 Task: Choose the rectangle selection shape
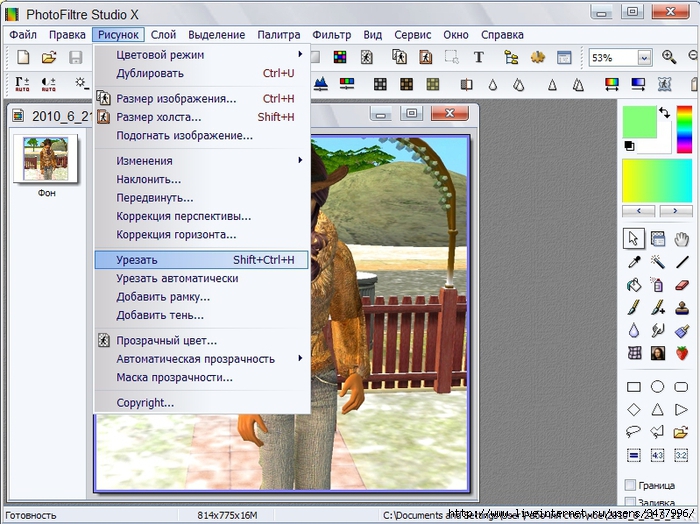coord(633,387)
